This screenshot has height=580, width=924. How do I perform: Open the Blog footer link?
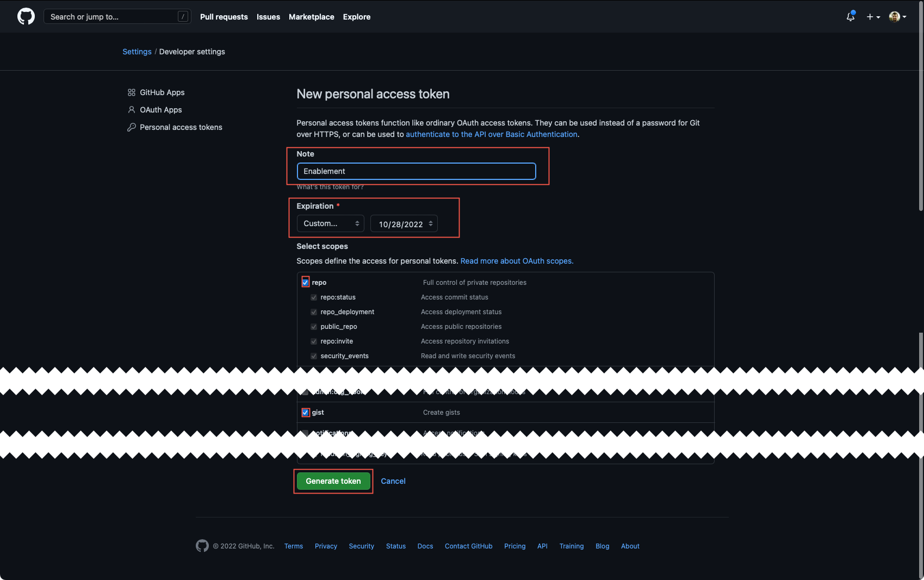point(603,546)
